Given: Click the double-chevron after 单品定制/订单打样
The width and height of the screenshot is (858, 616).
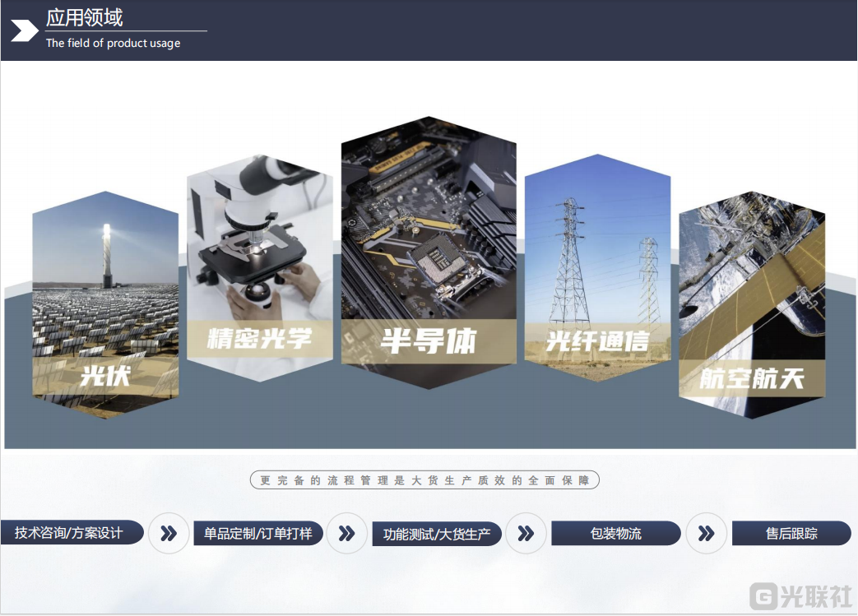Looking at the screenshot, I should click(x=346, y=533).
